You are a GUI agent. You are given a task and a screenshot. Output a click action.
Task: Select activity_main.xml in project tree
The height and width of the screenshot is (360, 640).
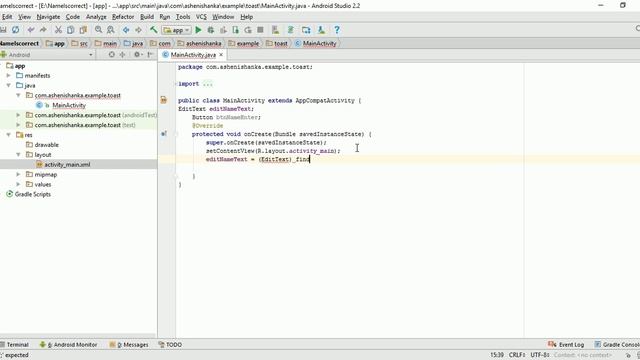pyautogui.click(x=67, y=164)
